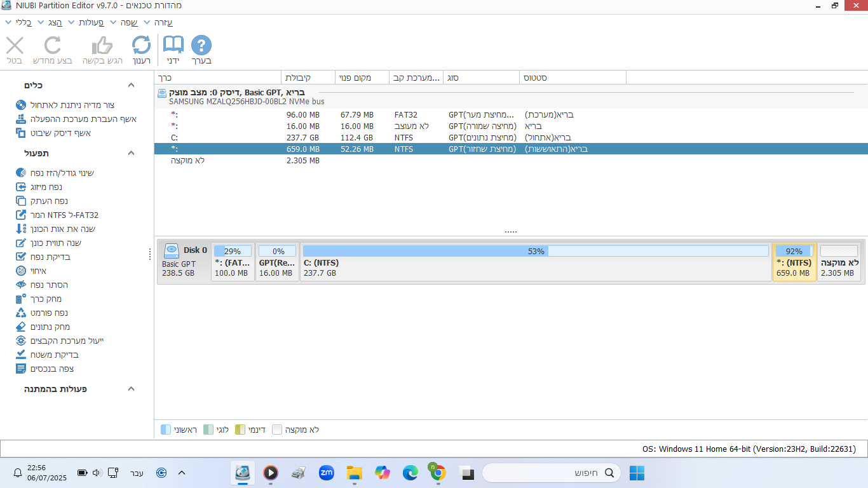The height and width of the screenshot is (488, 868).
Task: Click the horizontal splitter dots above disk map
Action: click(511, 232)
